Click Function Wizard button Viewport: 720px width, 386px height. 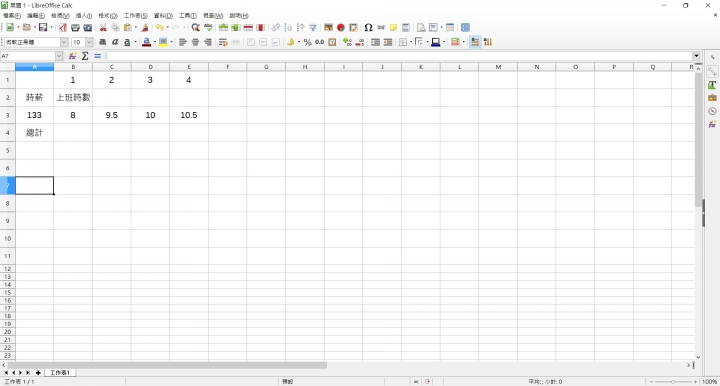(73, 56)
